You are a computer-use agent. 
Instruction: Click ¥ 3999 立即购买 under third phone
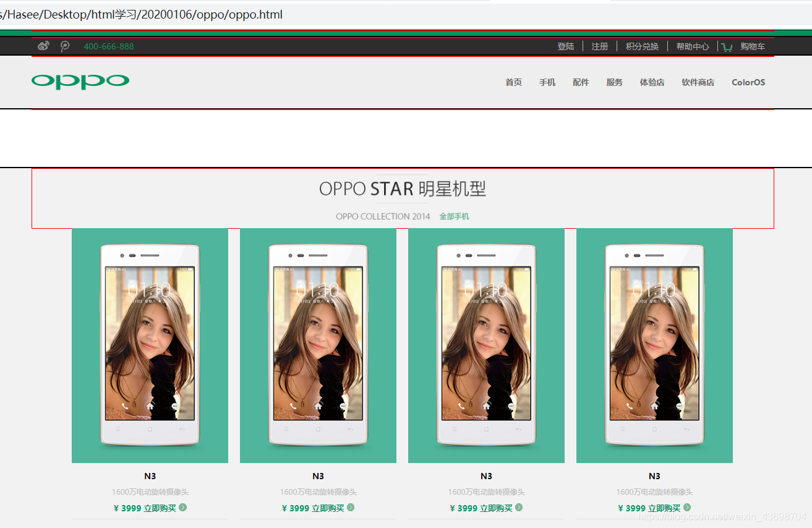coord(481,508)
